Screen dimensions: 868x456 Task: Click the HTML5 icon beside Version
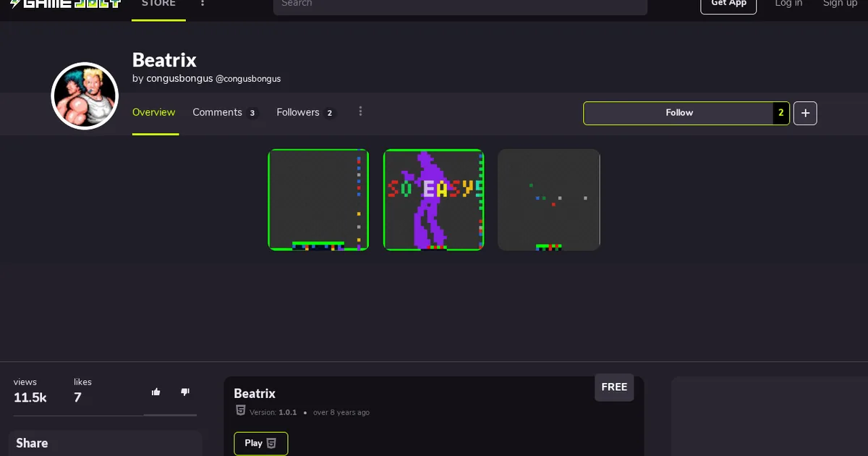point(241,410)
